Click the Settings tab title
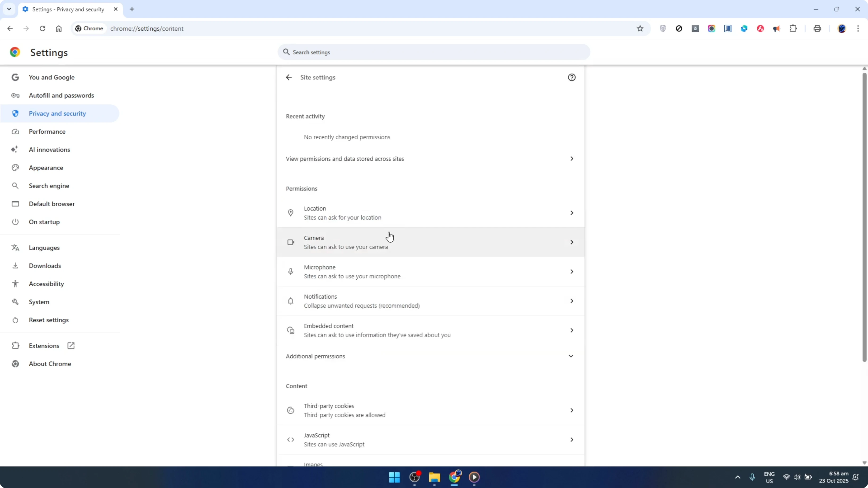Viewport: 868px width, 488px height. [68, 9]
